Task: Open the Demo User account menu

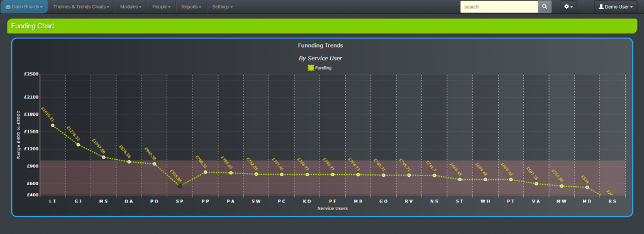Action: click(615, 7)
